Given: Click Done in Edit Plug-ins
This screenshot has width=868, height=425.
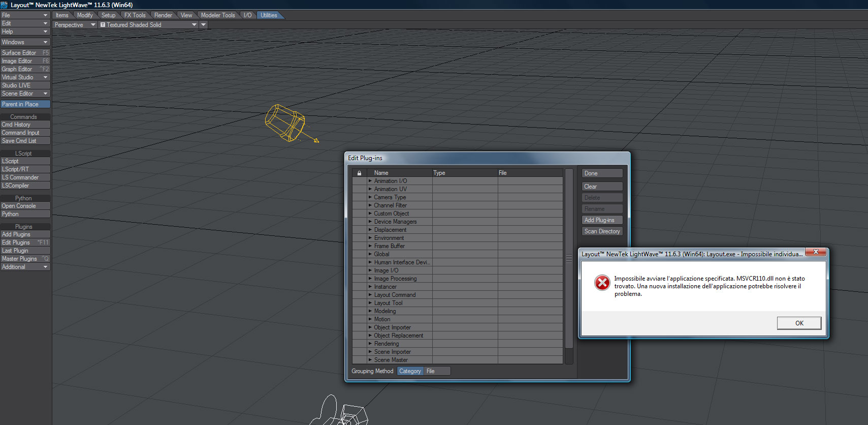Looking at the screenshot, I should coord(602,173).
